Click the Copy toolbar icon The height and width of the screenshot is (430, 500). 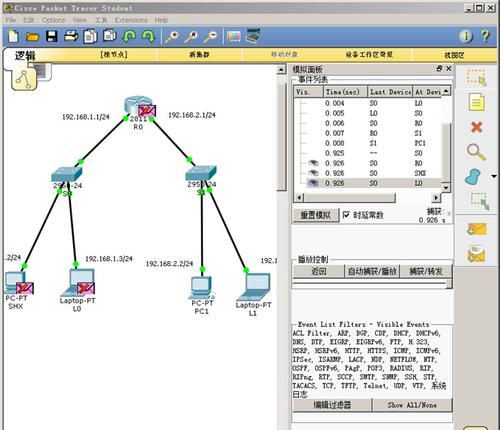click(90, 36)
